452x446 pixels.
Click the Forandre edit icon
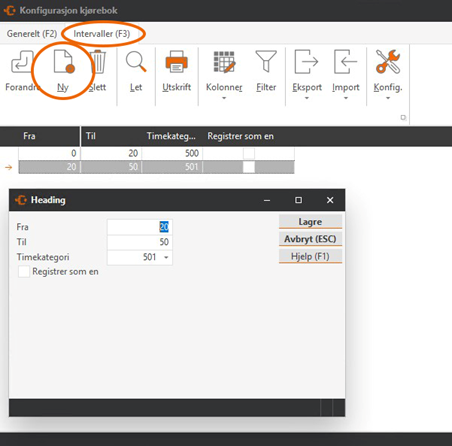(22, 62)
